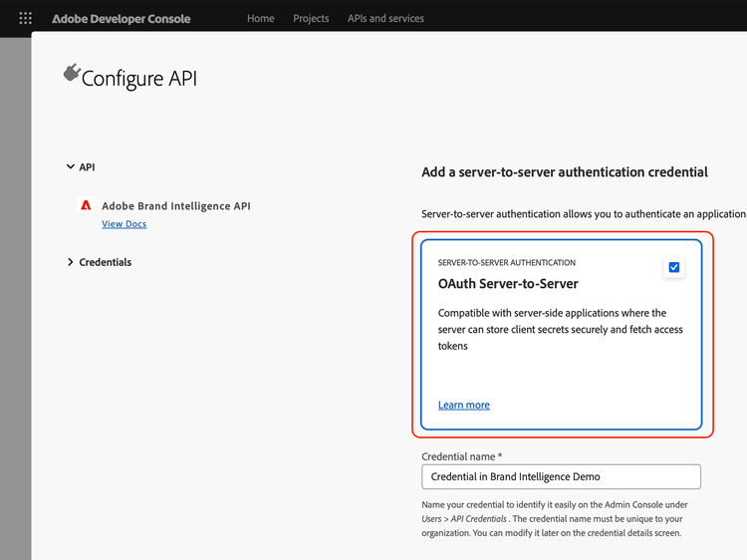Open the Projects nav item
The image size is (747, 560).
point(311,19)
